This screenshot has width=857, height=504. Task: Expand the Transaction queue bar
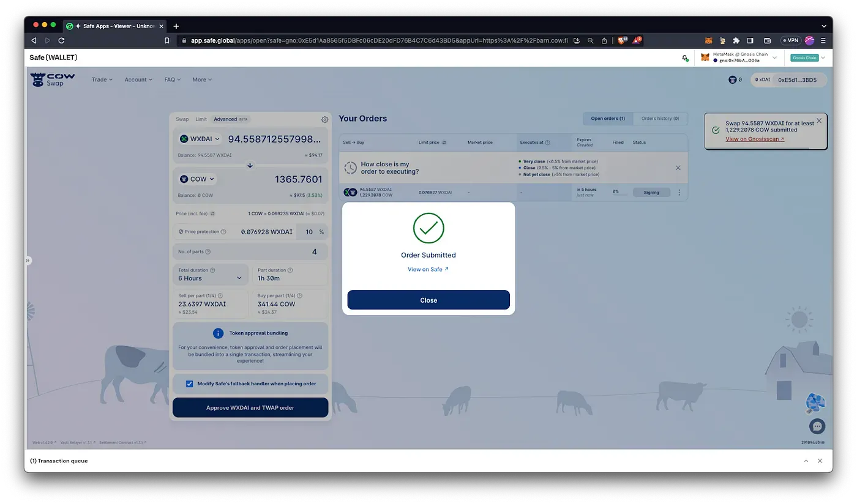click(806, 461)
